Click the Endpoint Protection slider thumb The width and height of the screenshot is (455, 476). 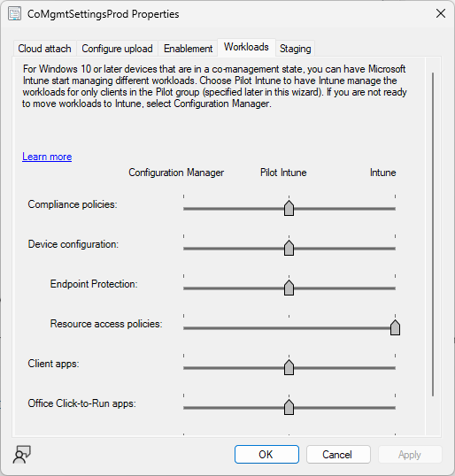tap(289, 288)
